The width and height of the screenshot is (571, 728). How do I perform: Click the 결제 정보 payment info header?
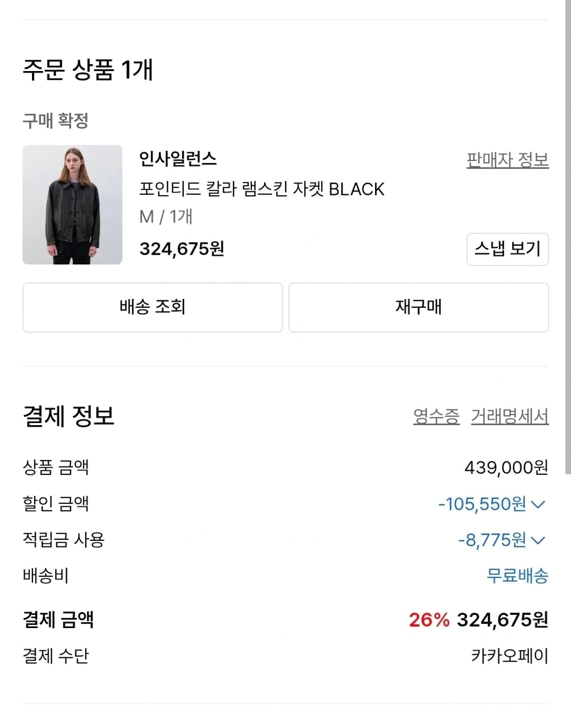68,416
